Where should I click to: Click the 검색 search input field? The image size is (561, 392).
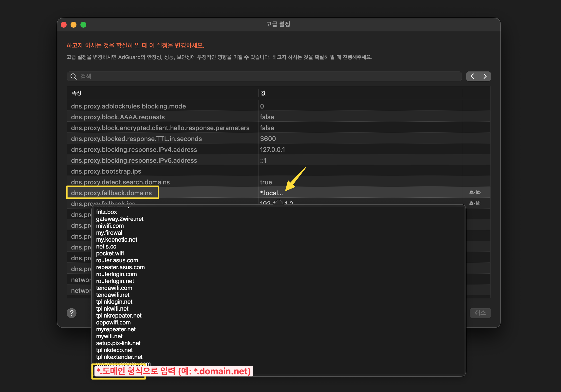(264, 76)
